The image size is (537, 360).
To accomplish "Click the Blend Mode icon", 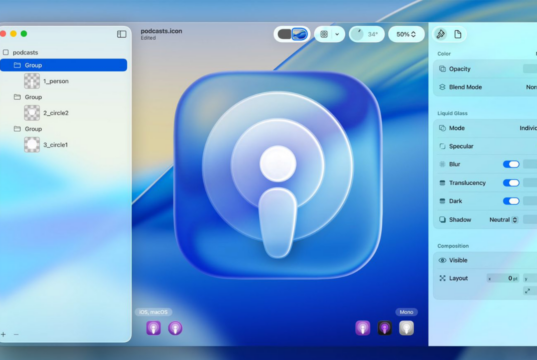I will 442,87.
